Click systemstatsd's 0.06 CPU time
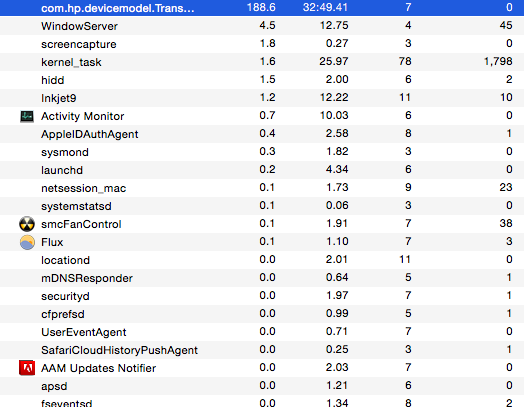Screen dimensions: 524x407 click(x=337, y=206)
